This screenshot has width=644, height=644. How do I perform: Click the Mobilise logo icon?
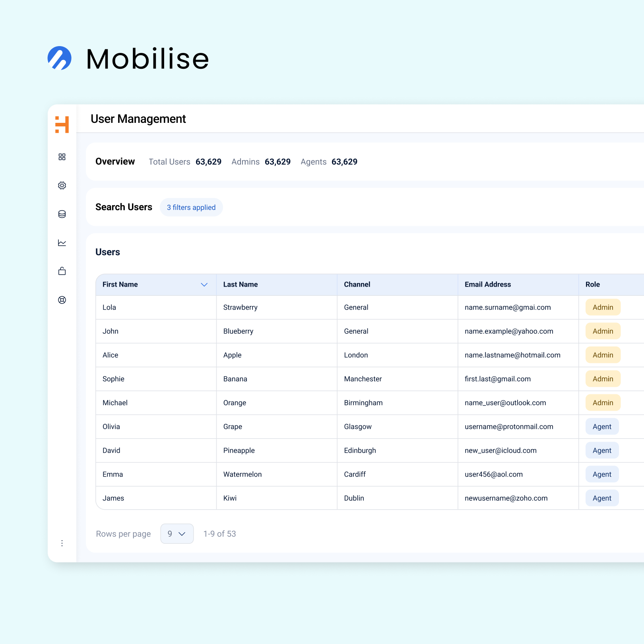(60, 58)
